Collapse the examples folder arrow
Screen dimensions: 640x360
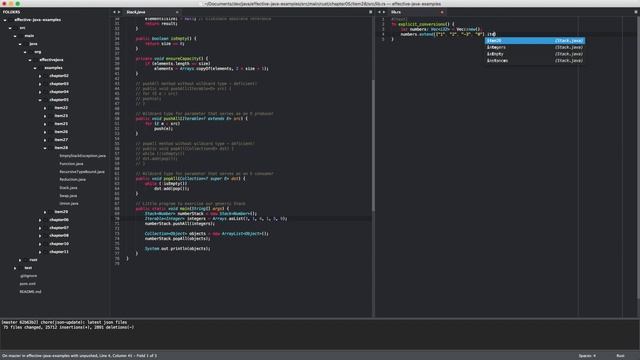click(x=35, y=68)
